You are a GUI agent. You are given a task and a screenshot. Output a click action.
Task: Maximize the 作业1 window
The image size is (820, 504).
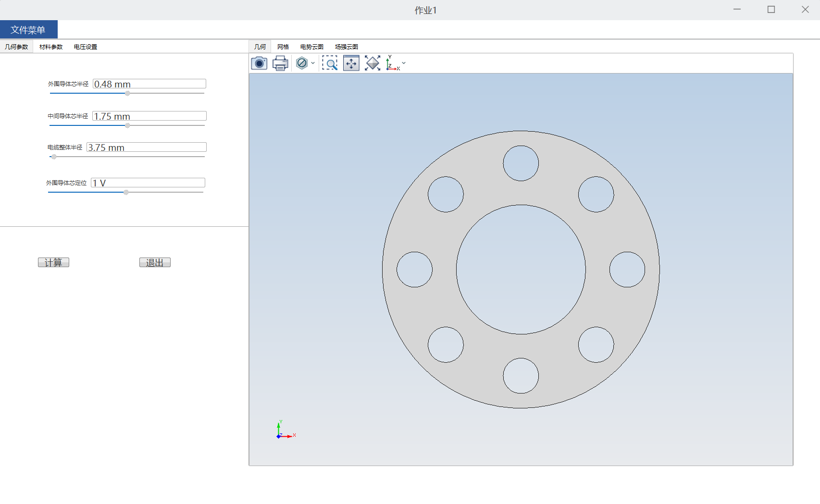pyautogui.click(x=771, y=10)
